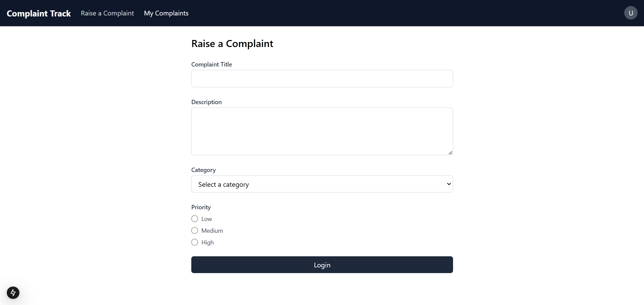This screenshot has width=644, height=305.
Task: Go to the Raise a Complaint page
Action: coord(107,13)
